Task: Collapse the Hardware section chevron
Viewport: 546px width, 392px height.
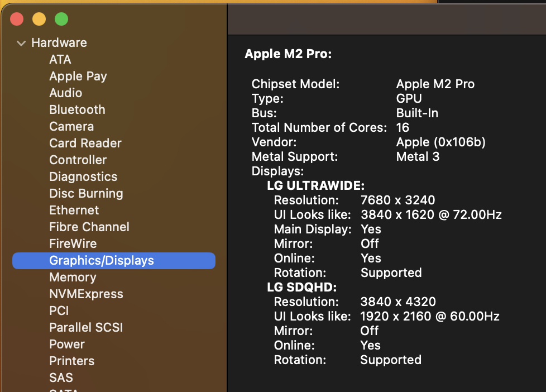Action: click(x=21, y=43)
